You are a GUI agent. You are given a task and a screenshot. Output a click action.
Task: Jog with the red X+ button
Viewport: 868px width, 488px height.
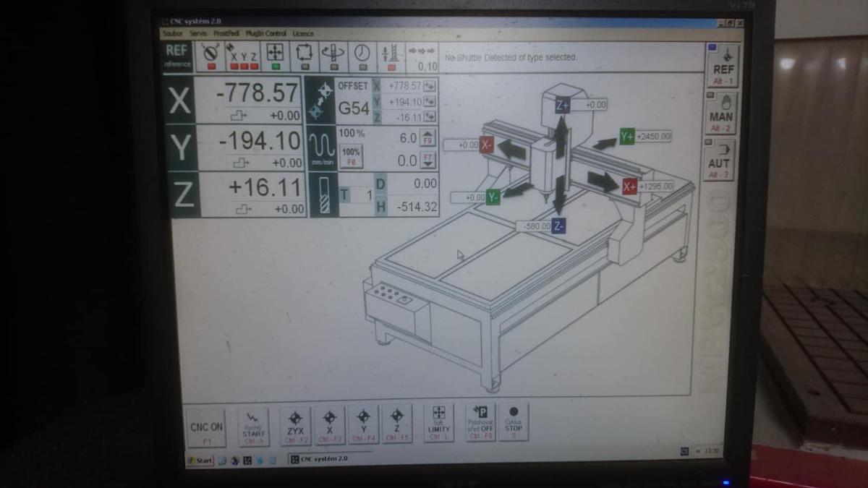tap(629, 186)
